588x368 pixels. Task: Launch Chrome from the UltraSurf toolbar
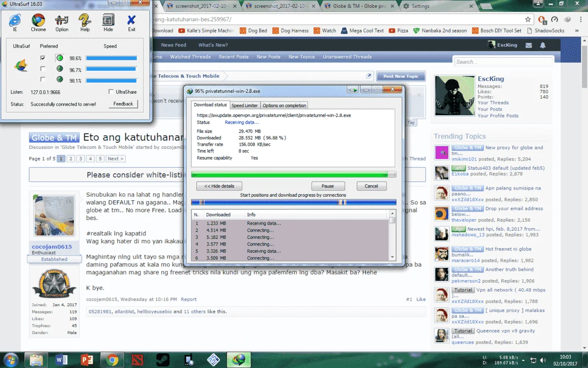38,23
